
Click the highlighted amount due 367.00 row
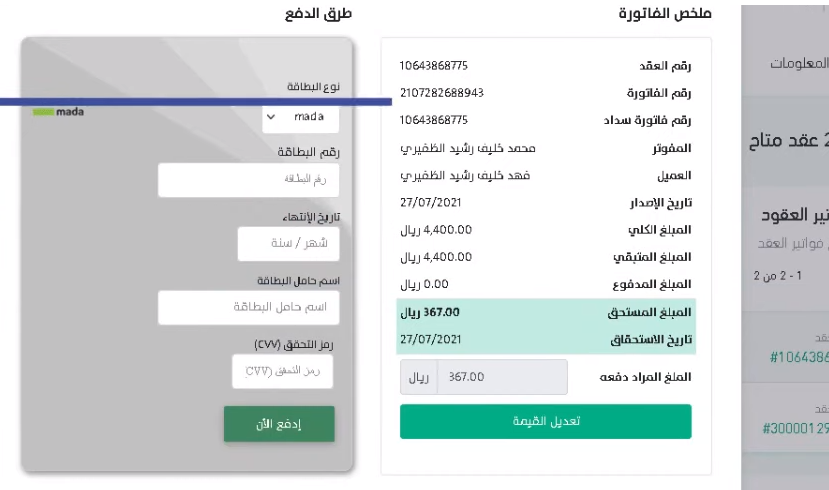click(545, 312)
